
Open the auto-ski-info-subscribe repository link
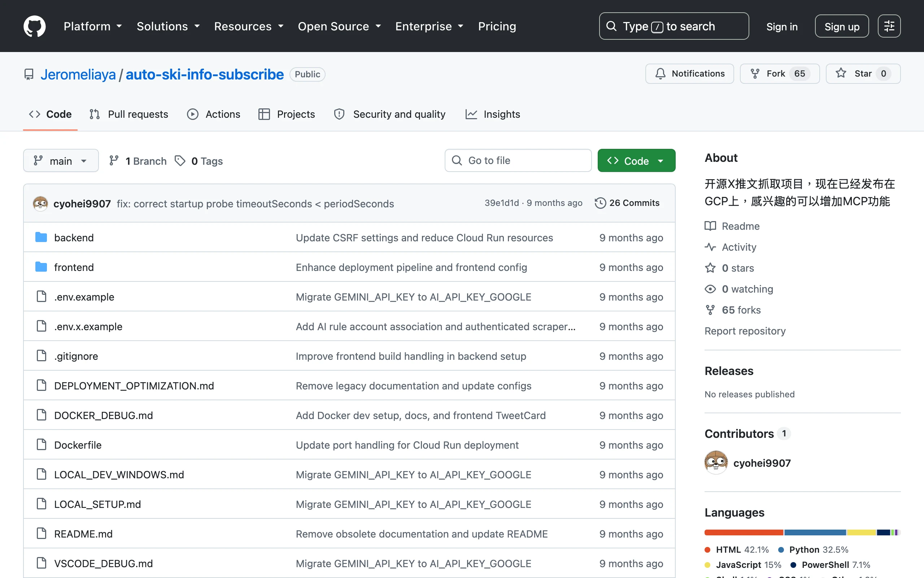pos(205,74)
